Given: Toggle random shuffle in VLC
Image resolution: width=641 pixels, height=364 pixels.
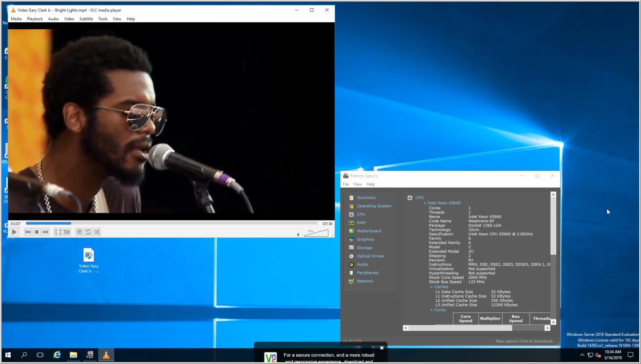Looking at the screenshot, I should click(97, 232).
